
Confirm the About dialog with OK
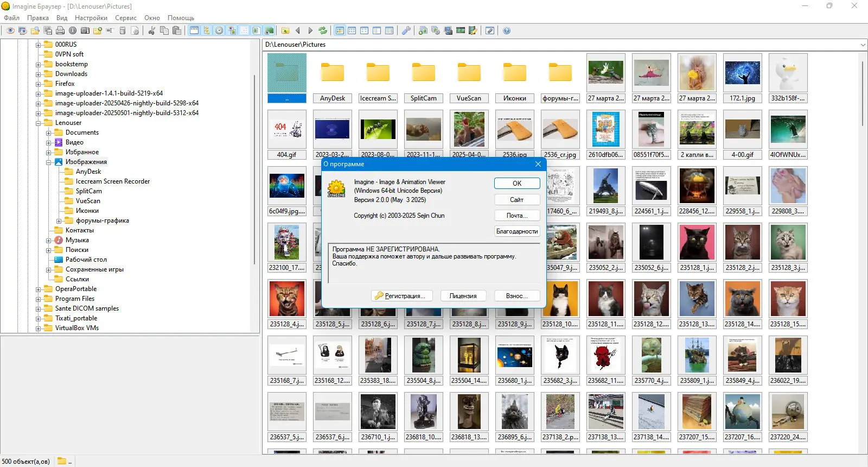tap(517, 184)
